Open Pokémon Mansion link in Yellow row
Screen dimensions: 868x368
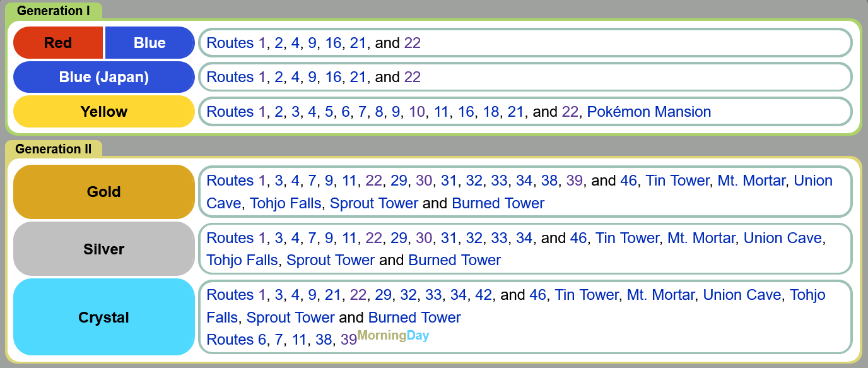pyautogui.click(x=649, y=112)
